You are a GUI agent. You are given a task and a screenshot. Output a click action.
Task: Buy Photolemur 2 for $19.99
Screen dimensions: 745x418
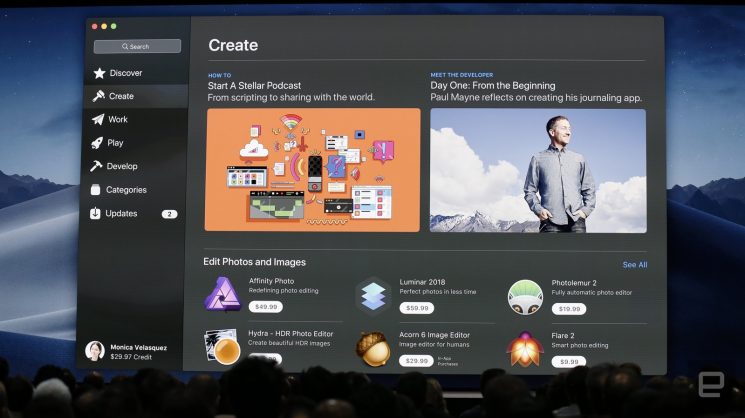click(569, 309)
